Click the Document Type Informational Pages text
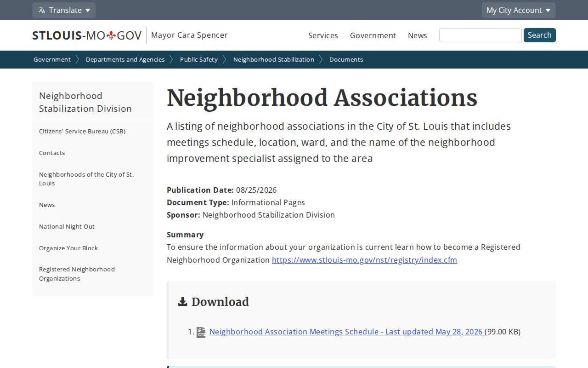 point(236,202)
